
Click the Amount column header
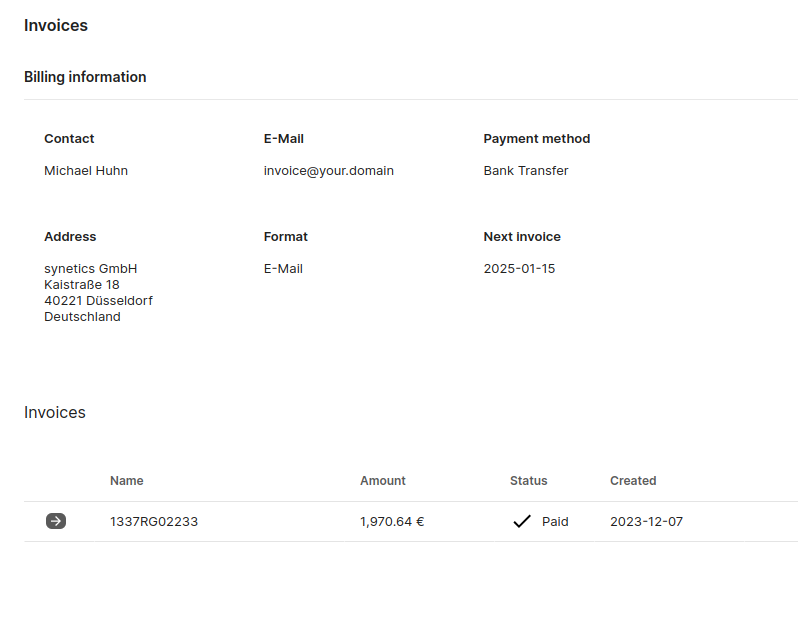(383, 481)
